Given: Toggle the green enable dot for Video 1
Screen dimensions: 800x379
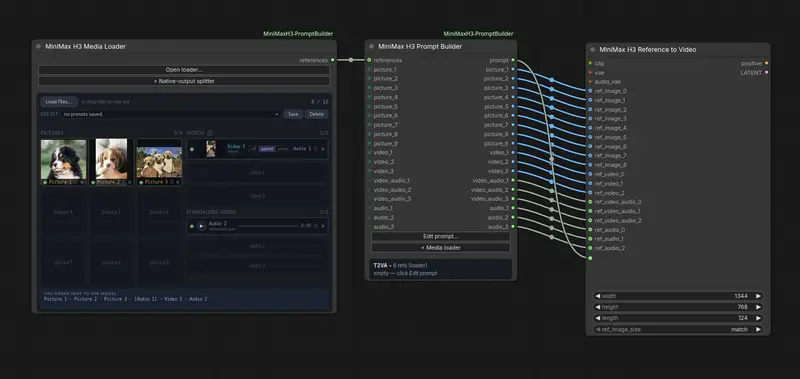Looking at the screenshot, I should click(192, 149).
